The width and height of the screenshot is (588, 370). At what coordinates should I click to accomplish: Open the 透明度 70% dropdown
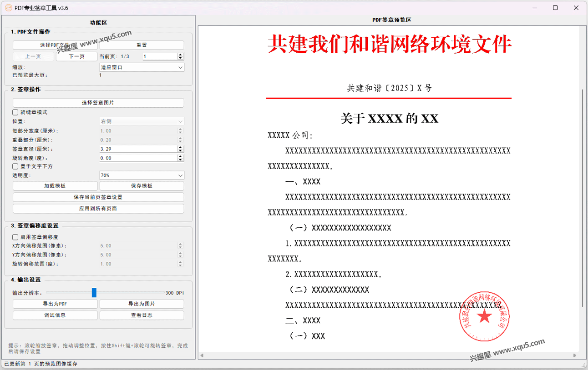point(142,175)
